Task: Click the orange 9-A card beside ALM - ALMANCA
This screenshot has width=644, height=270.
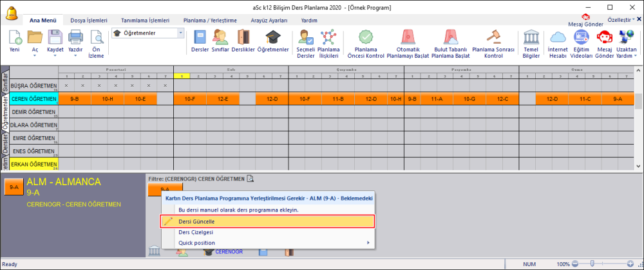Action: [x=14, y=187]
